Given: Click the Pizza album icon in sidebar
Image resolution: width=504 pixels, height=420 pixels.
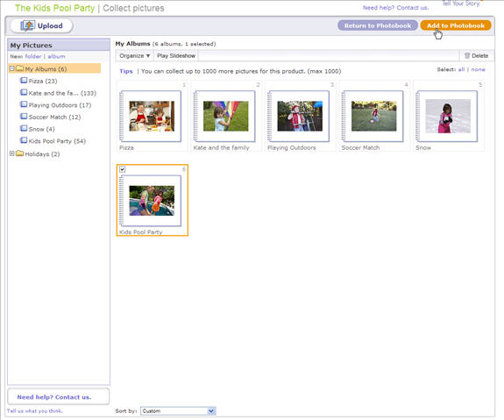Looking at the screenshot, I should [x=24, y=81].
